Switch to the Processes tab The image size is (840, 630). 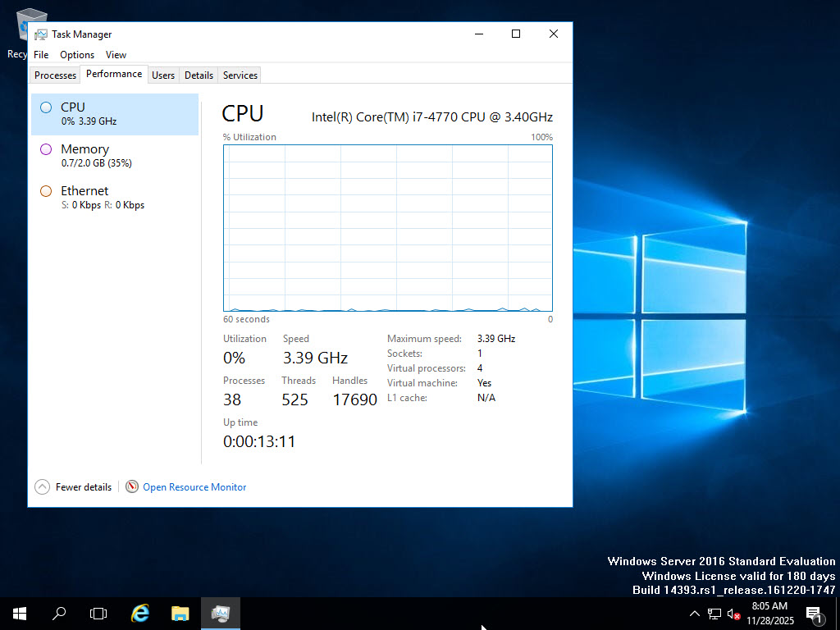click(55, 75)
